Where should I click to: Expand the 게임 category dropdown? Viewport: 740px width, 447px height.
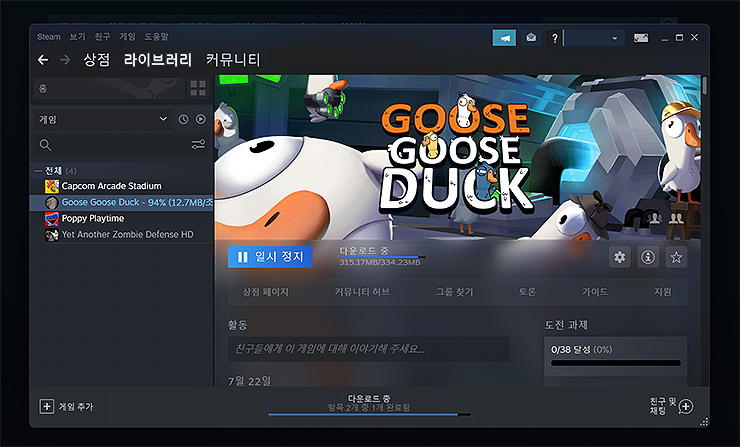(102, 119)
